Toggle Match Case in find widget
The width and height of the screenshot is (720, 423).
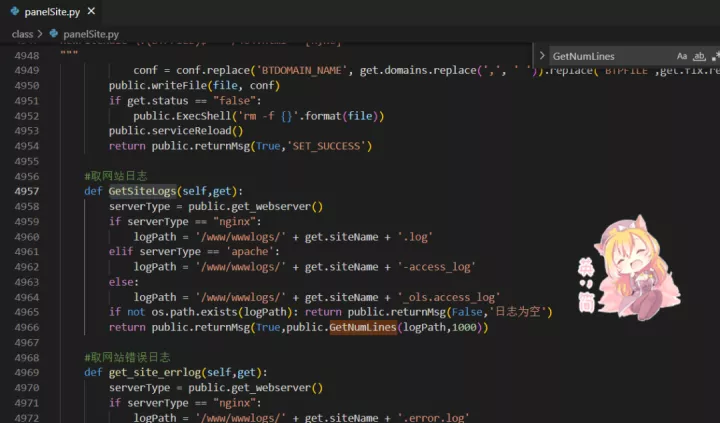click(x=682, y=57)
